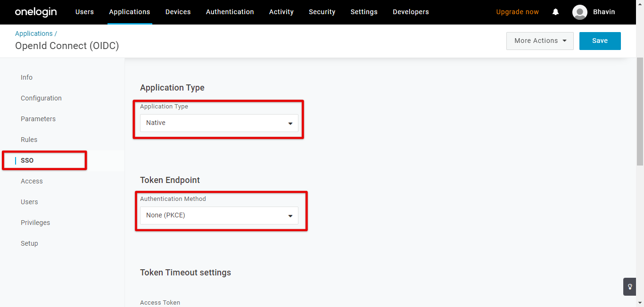Switch to the sidebar Users tab
The width and height of the screenshot is (644, 307).
pos(29,202)
